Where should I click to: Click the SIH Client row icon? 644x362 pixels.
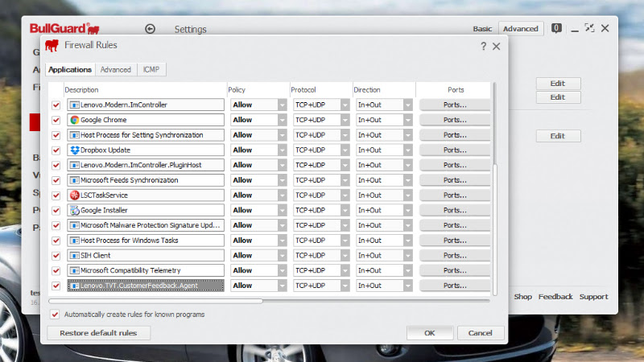coord(74,256)
